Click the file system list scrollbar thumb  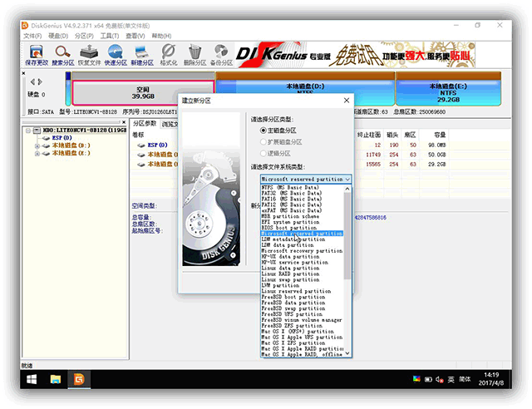pos(347,236)
